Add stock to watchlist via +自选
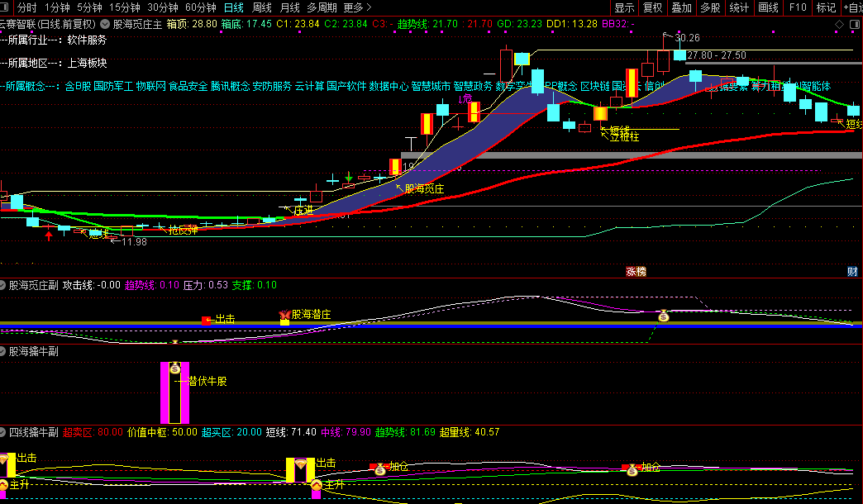The height and width of the screenshot is (504, 863). (x=852, y=7)
